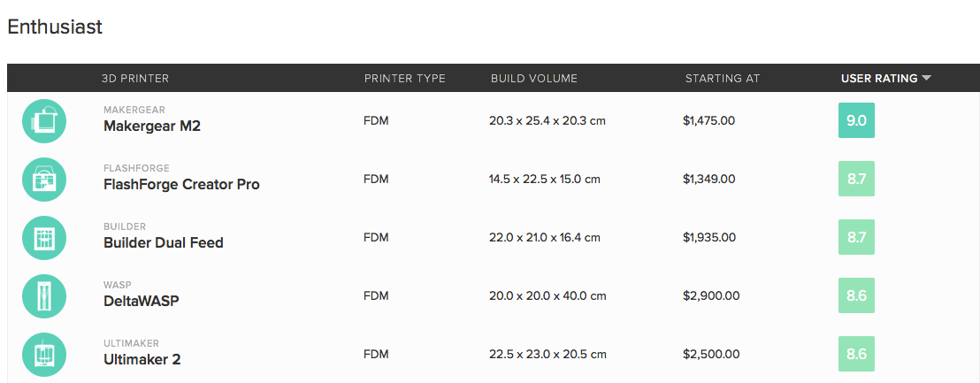Click the Ultimaker 2 printer icon

tap(44, 355)
